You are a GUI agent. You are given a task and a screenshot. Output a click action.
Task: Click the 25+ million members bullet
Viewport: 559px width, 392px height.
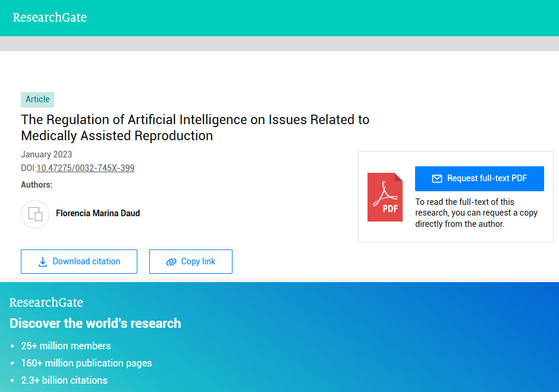pyautogui.click(x=66, y=346)
